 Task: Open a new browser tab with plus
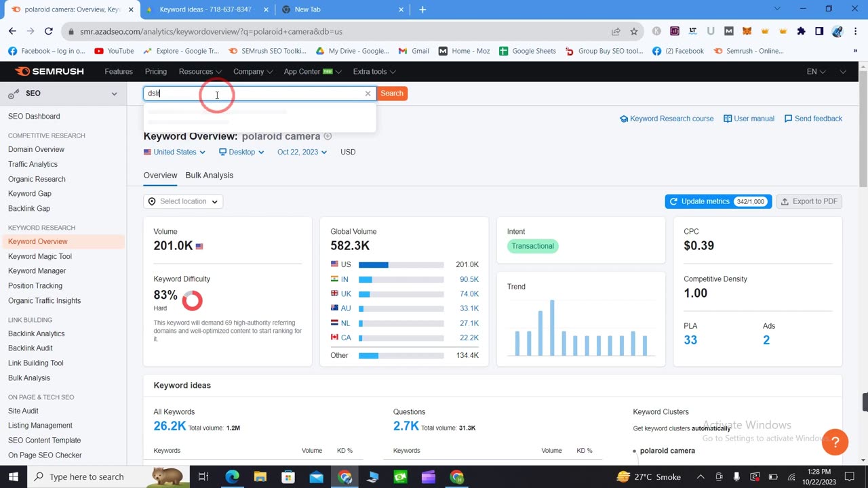(x=422, y=9)
